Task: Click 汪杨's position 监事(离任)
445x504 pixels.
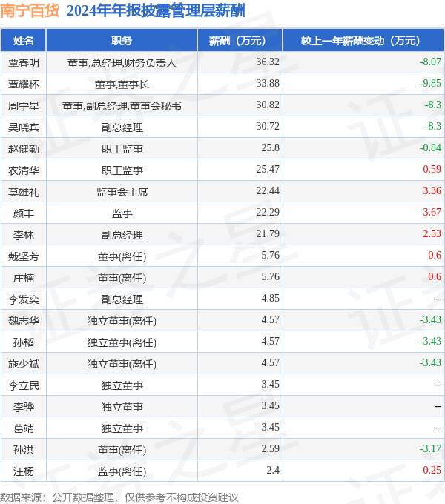Action: click(x=122, y=472)
